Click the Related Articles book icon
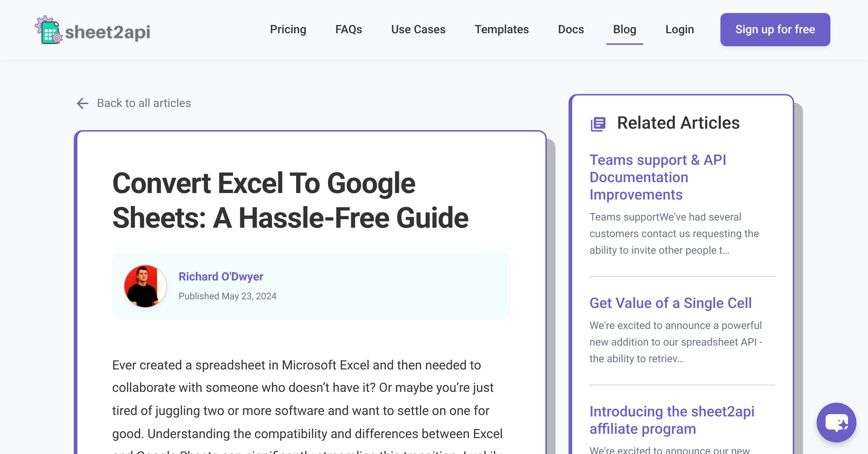The height and width of the screenshot is (454, 868). pos(598,123)
